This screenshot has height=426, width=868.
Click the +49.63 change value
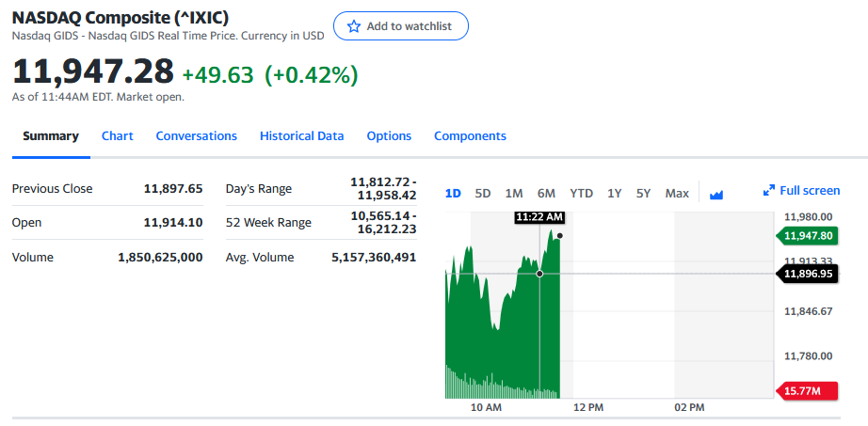(x=218, y=75)
